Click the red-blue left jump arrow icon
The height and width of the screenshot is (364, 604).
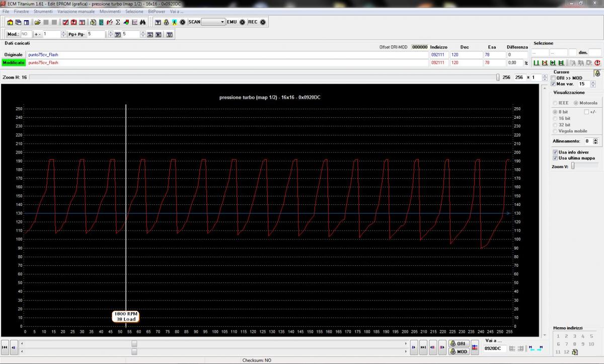click(432, 347)
